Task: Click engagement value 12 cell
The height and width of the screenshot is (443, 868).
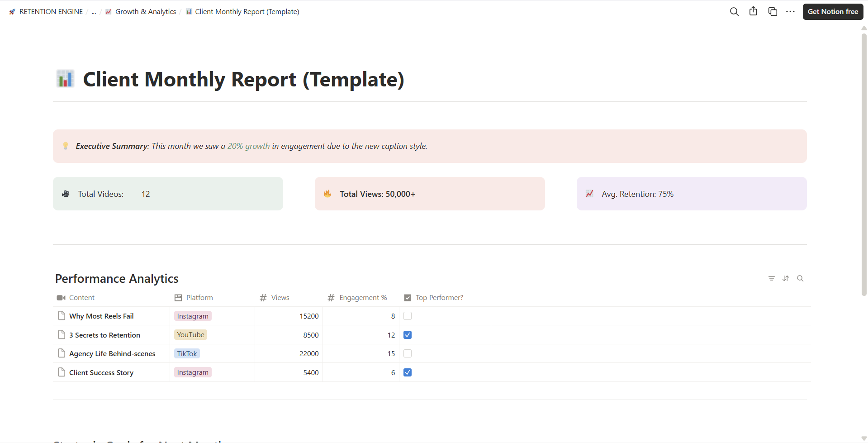Action: 361,335
